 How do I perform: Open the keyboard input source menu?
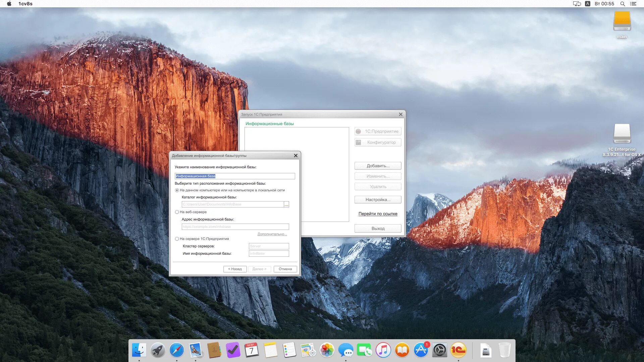click(588, 4)
